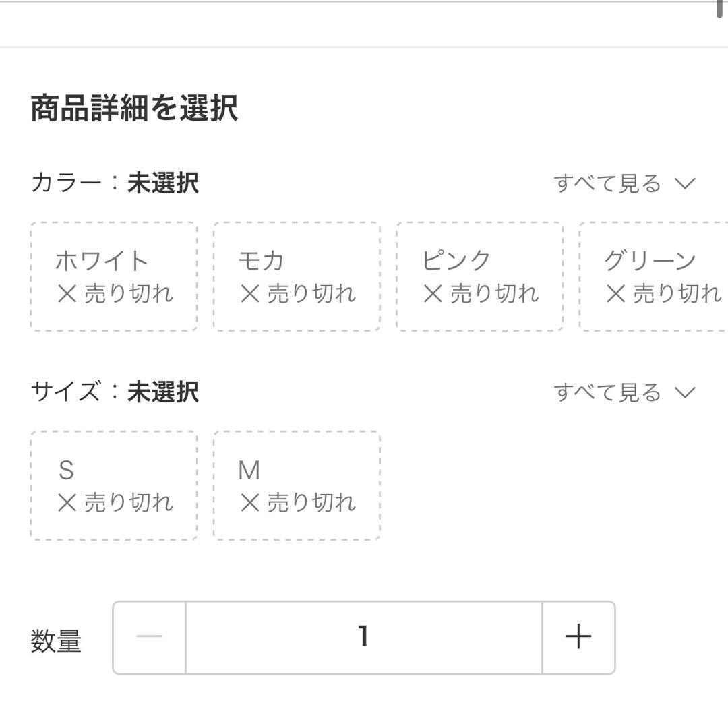Screen dimensions: 728x728
Task: Click the sold-out X icon on size M
Action: [249, 501]
